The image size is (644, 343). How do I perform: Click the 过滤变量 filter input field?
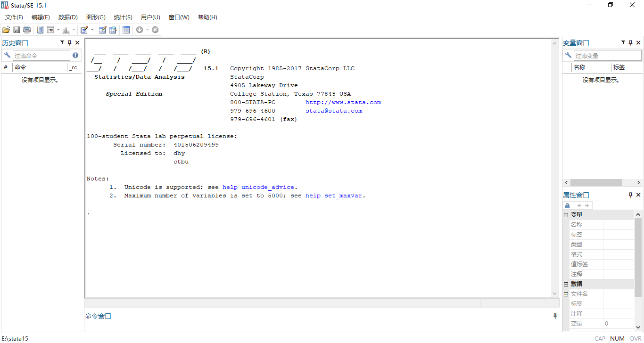[x=608, y=56]
